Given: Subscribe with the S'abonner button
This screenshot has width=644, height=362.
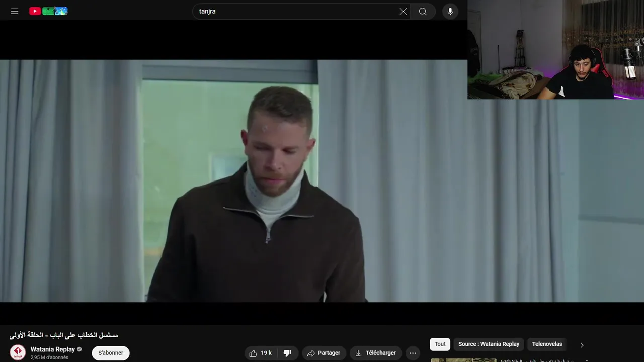Looking at the screenshot, I should point(111,353).
